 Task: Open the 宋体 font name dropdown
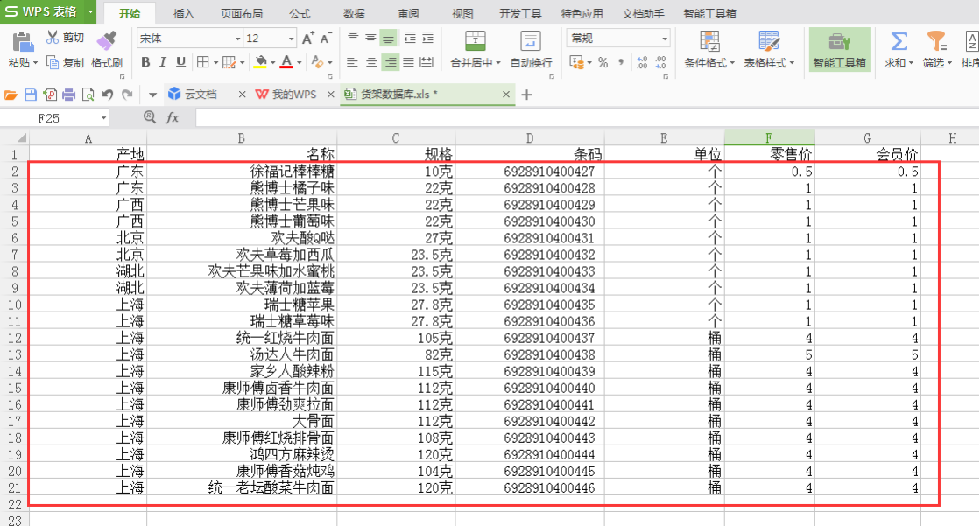click(237, 39)
